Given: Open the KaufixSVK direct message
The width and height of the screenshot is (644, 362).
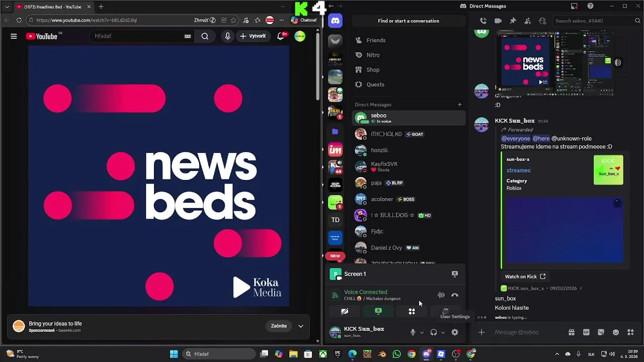Looking at the screenshot, I should (x=409, y=166).
